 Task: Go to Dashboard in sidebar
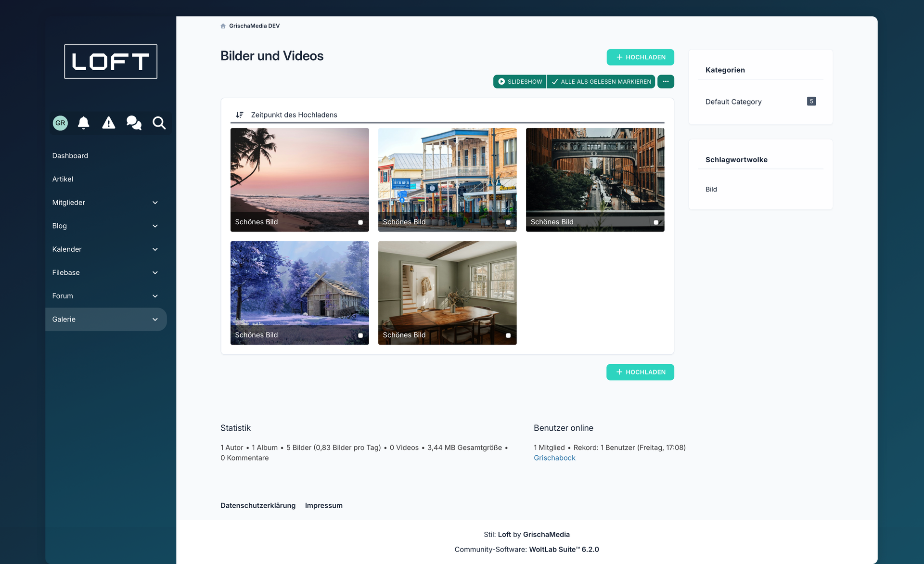tap(70, 156)
